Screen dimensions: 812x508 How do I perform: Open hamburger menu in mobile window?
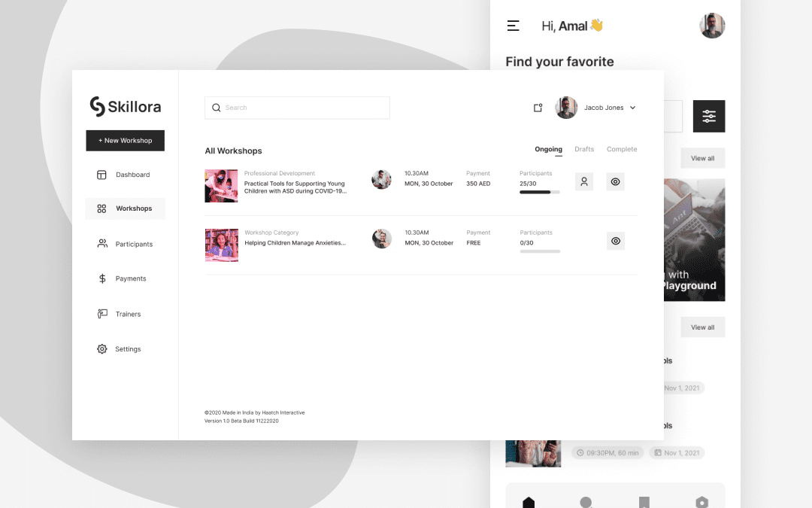[x=514, y=26]
